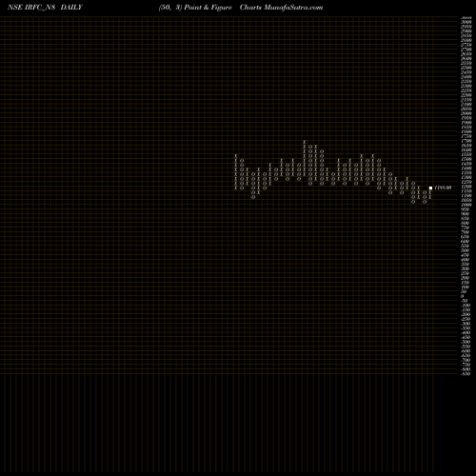This screenshot has height=476, width=476.
Task: Click the NSE IRFC_NS chart title
Action: (31, 8)
